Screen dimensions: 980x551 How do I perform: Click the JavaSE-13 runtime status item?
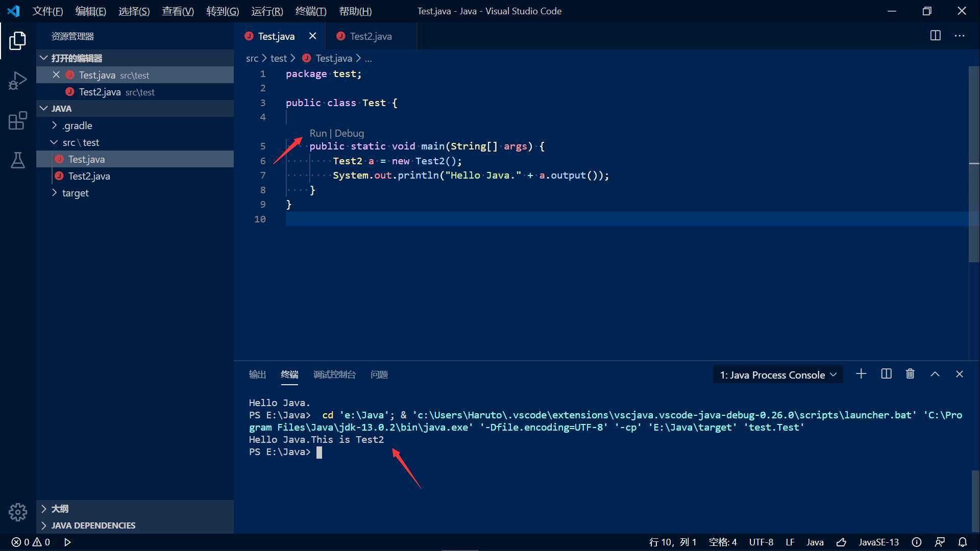click(878, 542)
